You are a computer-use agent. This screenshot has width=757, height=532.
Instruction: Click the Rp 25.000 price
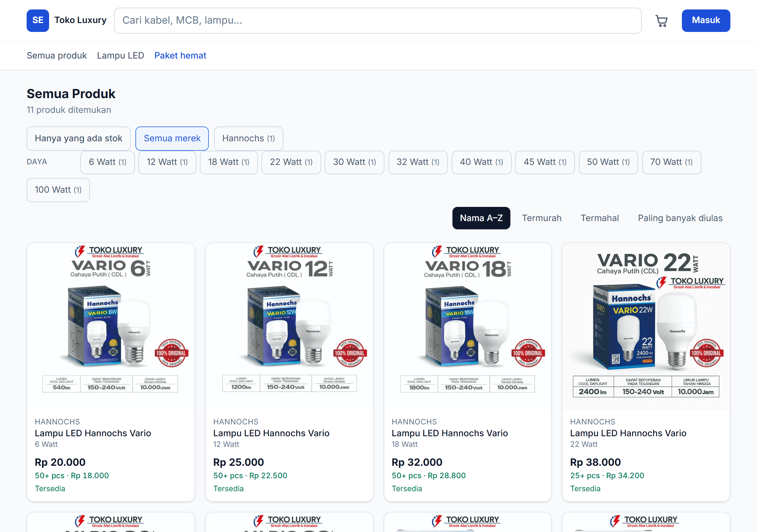pyautogui.click(x=239, y=462)
